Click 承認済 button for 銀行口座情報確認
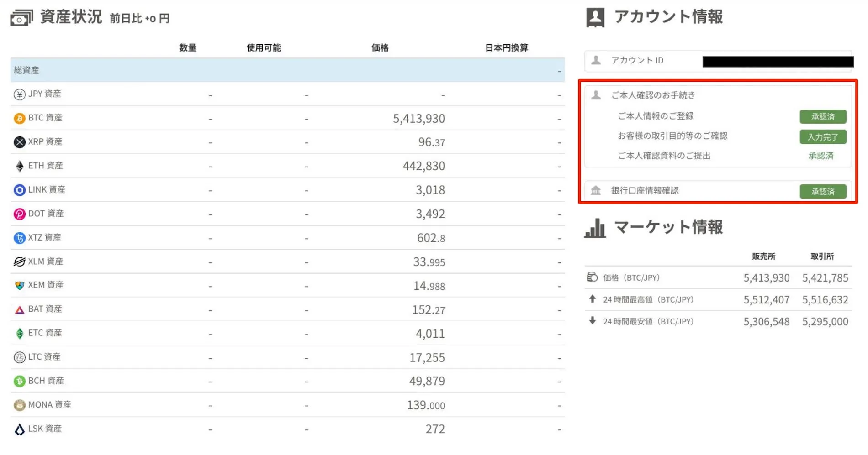Screen dimensions: 868x455 tap(822, 191)
